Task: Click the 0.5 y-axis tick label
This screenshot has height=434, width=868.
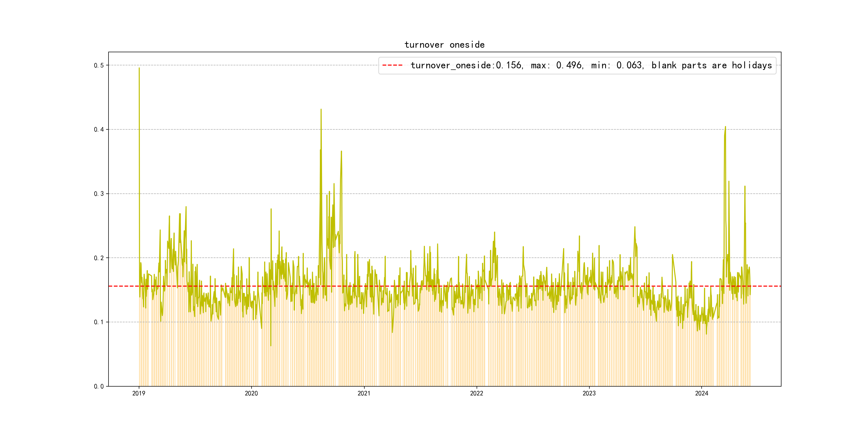Action: (98, 65)
